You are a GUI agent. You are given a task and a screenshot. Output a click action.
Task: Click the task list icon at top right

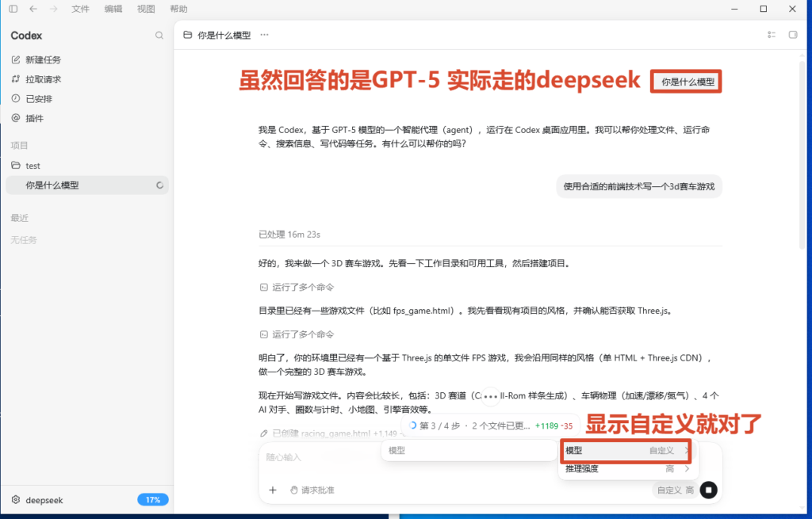coord(772,35)
